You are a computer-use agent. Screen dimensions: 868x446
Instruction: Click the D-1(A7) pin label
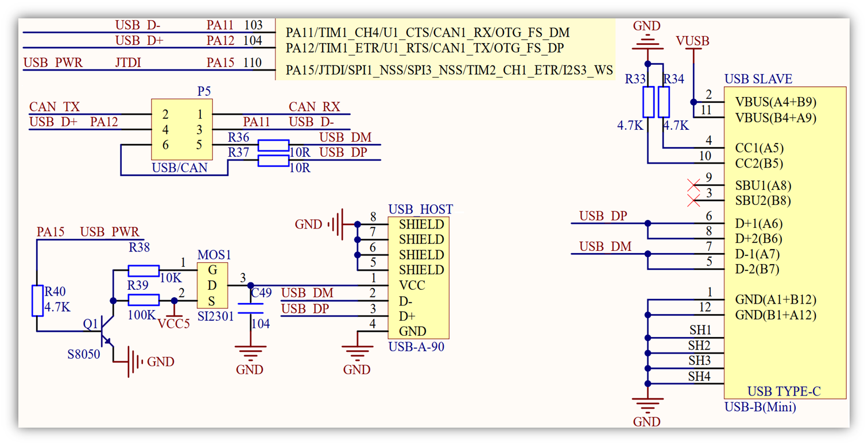758,254
